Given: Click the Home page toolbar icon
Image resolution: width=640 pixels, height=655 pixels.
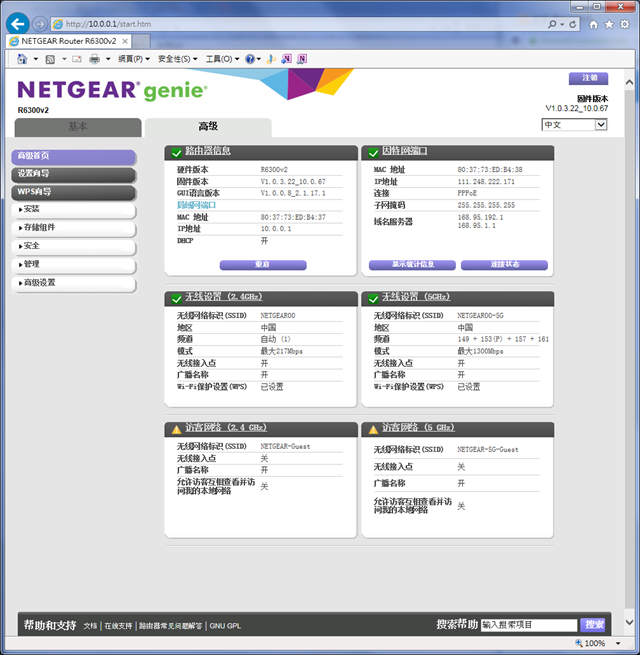Looking at the screenshot, I should click(22, 59).
